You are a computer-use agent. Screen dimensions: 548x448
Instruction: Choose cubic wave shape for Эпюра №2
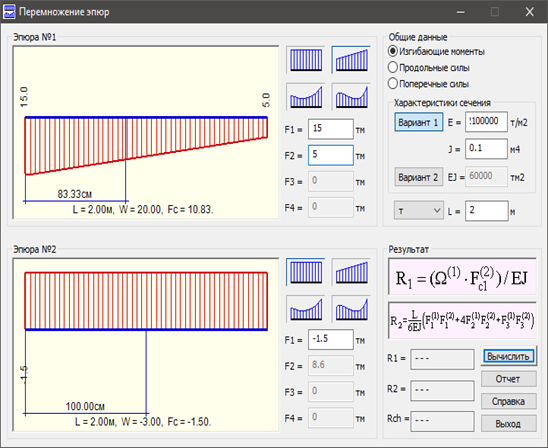[x=351, y=309]
